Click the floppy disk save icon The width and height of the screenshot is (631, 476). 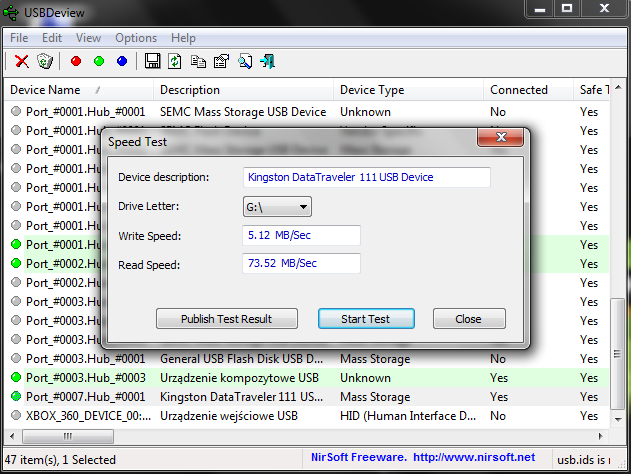[152, 62]
